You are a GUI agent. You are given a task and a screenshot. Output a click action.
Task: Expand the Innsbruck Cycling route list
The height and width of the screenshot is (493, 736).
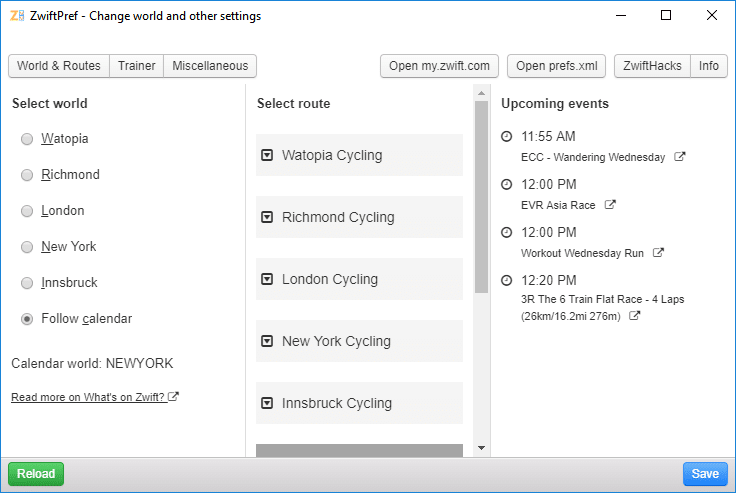[359, 403]
